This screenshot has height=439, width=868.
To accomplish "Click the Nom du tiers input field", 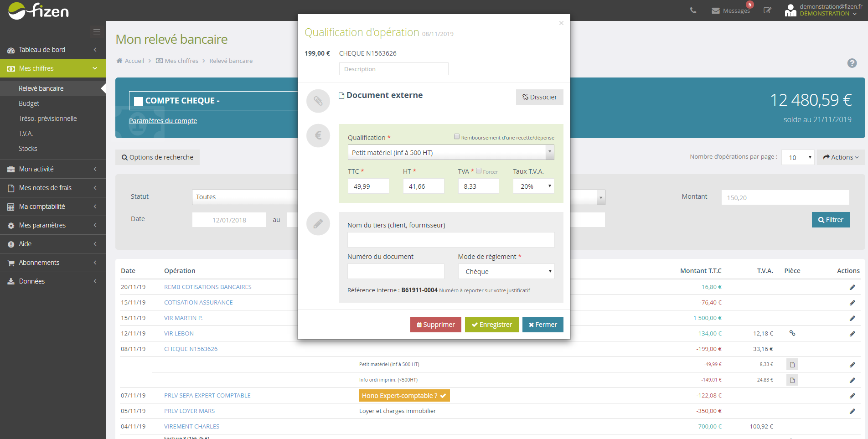I will [x=450, y=240].
